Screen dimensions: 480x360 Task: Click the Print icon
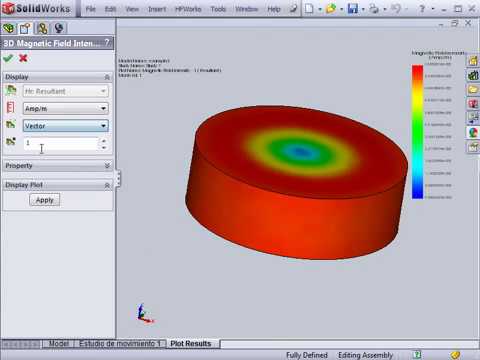tap(374, 9)
